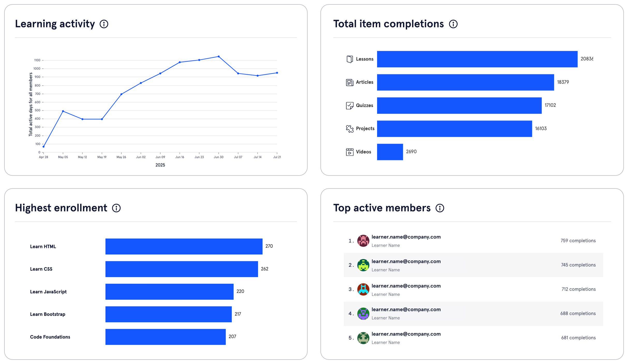Open the Learning activity info icon
The height and width of the screenshot is (364, 628).
tap(104, 24)
